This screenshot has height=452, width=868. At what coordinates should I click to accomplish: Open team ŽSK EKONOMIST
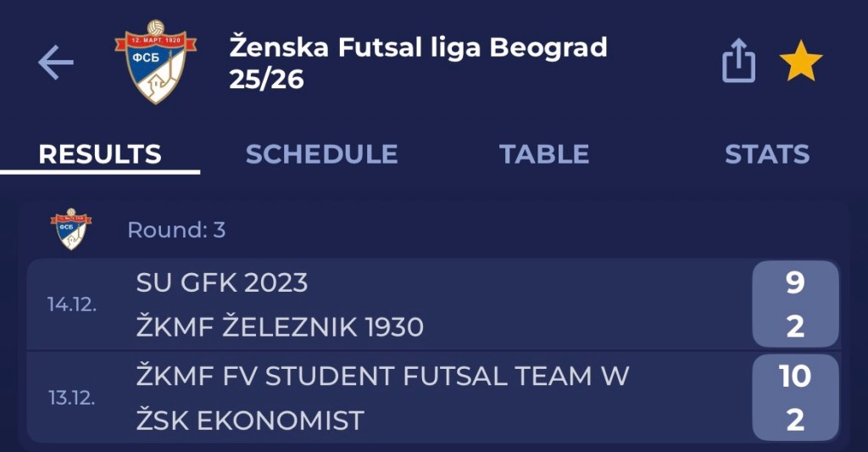pyautogui.click(x=250, y=420)
